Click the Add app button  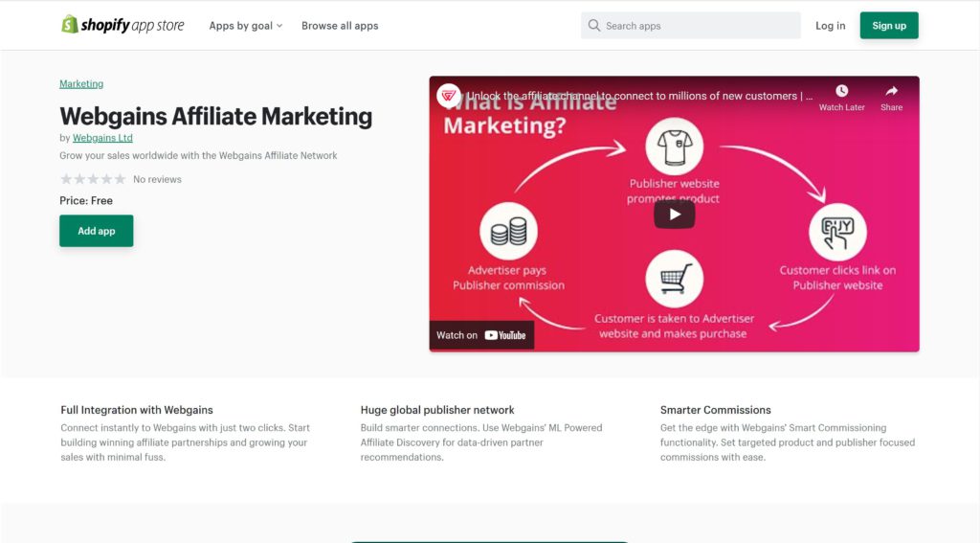tap(97, 231)
